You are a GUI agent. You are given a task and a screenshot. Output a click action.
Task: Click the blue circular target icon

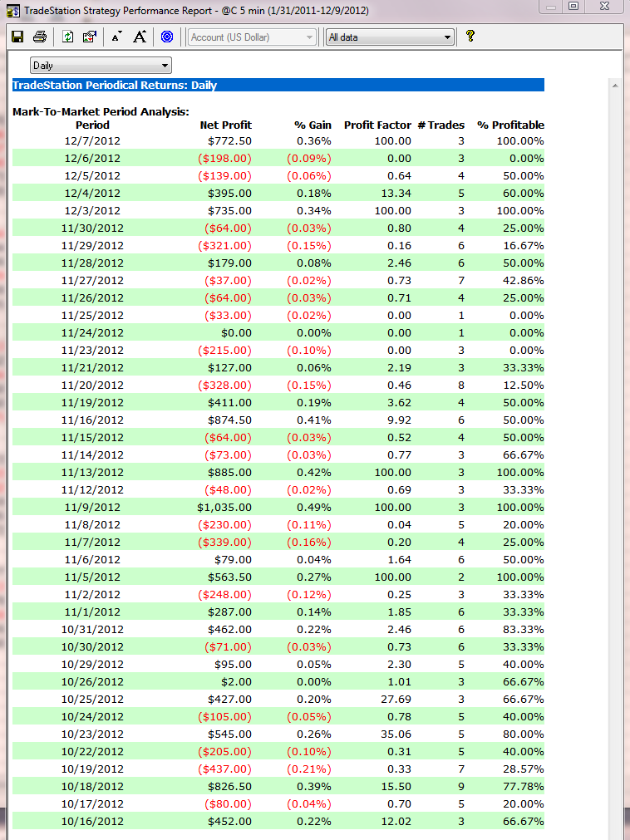coord(167,37)
